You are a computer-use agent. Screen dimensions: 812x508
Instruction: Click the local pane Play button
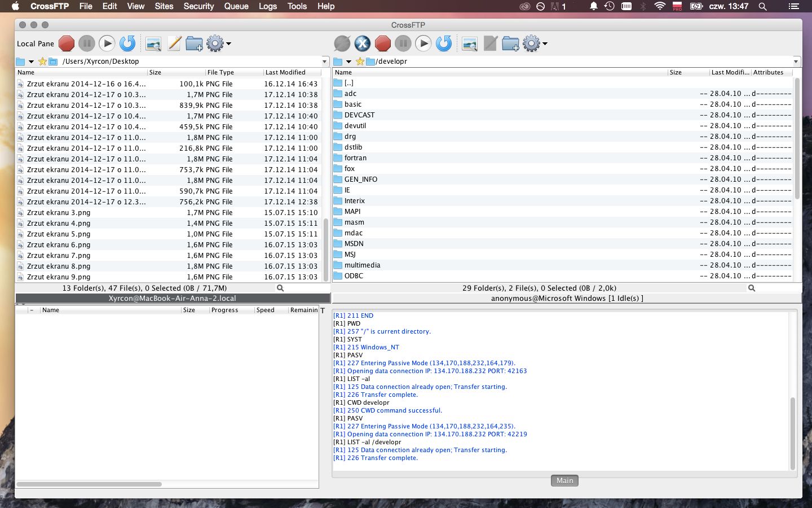107,43
